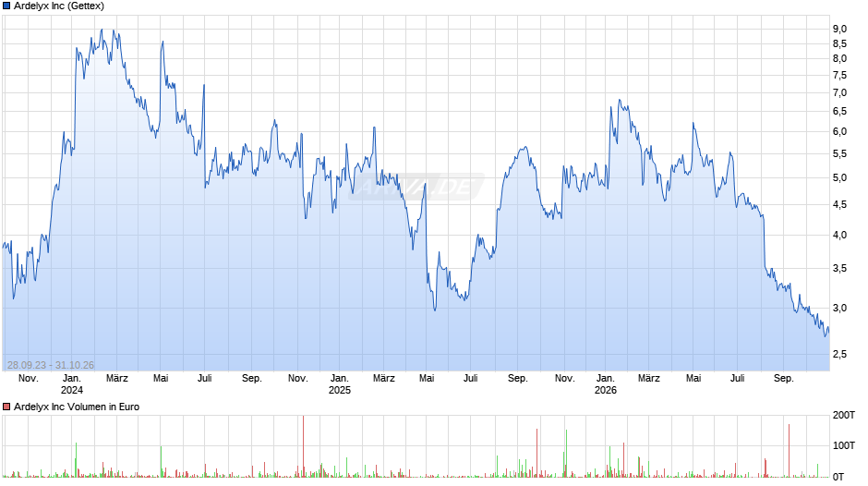Click the last 'Sep.' time axis label
Viewport: 868px width, 486px height.
[783, 379]
